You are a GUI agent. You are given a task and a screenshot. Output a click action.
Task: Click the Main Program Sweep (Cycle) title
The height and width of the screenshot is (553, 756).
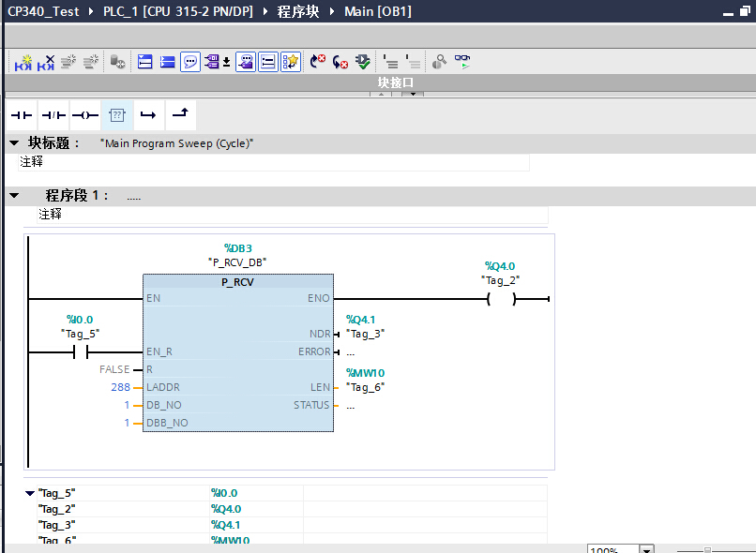(176, 143)
